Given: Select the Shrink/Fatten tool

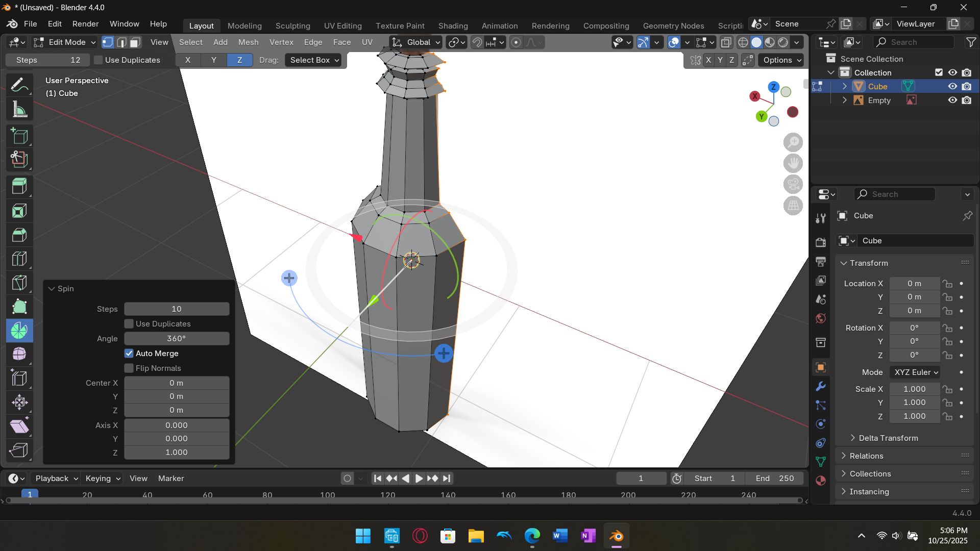Looking at the screenshot, I should click(x=19, y=402).
